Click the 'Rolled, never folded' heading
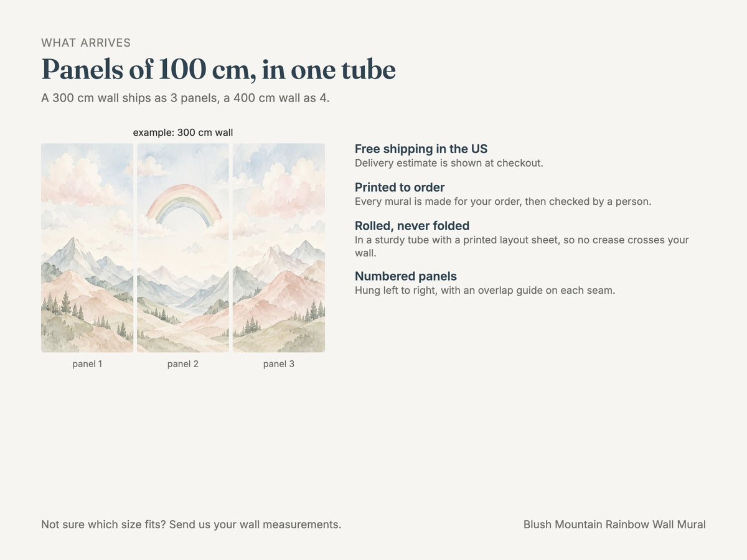Image resolution: width=747 pixels, height=560 pixels. click(x=412, y=226)
